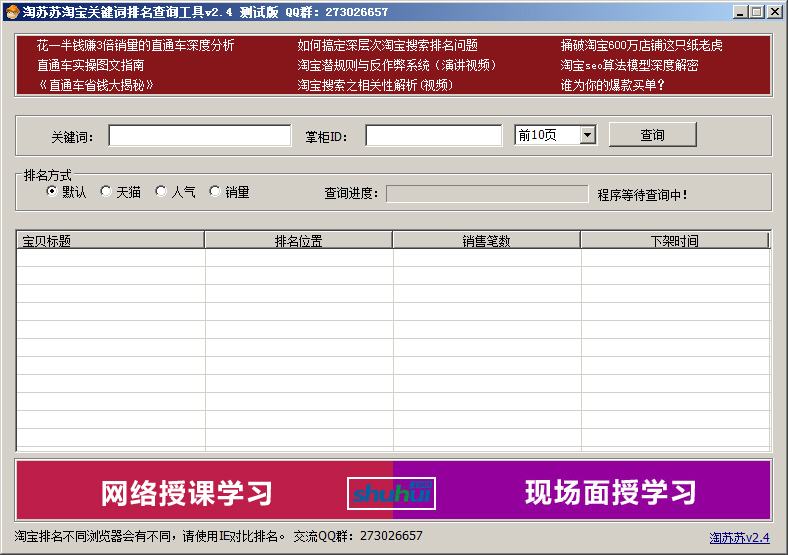Focus the 关键词 input field
The image size is (788, 555).
pos(200,135)
